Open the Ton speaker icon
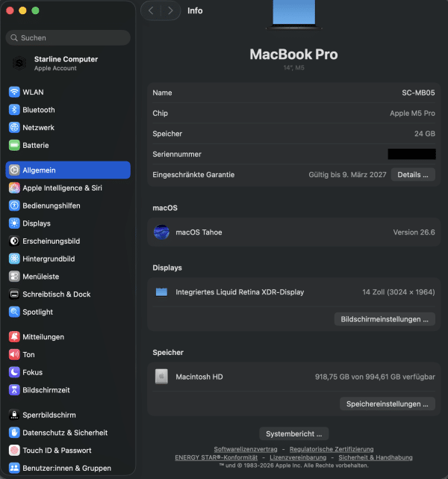The width and height of the screenshot is (448, 479). tap(14, 355)
